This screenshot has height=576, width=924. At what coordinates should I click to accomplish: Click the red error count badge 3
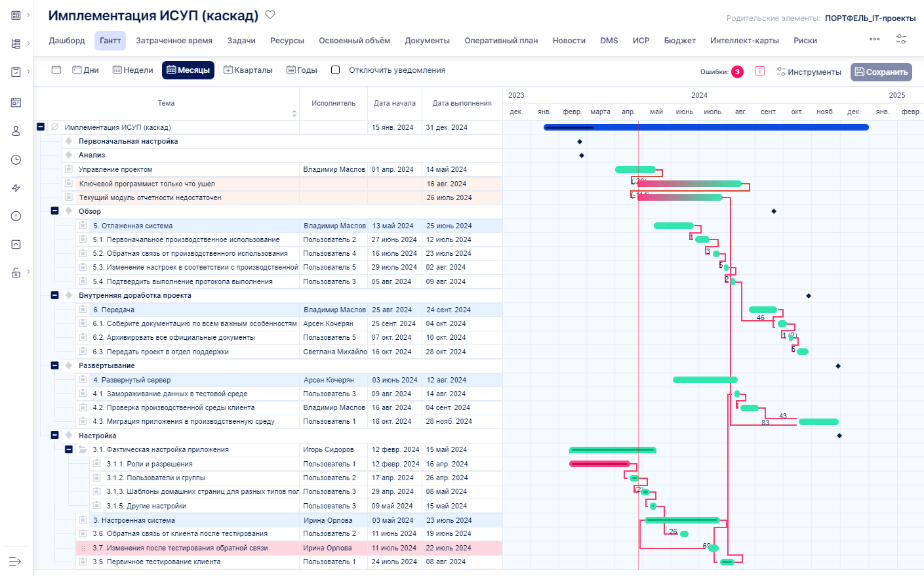tap(737, 72)
